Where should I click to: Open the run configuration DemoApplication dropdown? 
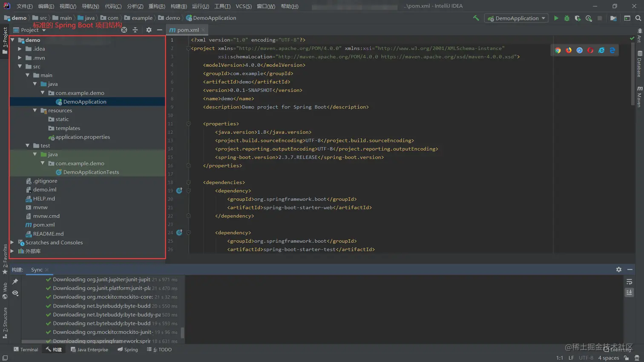[x=516, y=18]
